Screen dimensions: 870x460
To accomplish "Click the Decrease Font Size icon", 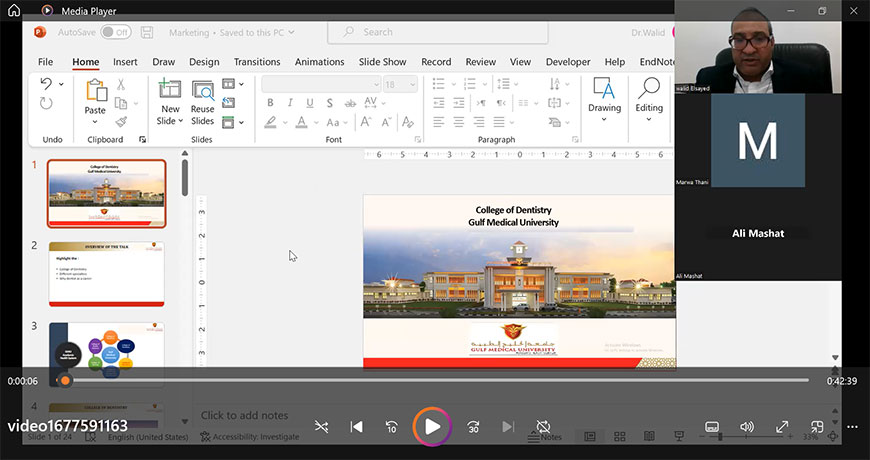I will (386, 122).
